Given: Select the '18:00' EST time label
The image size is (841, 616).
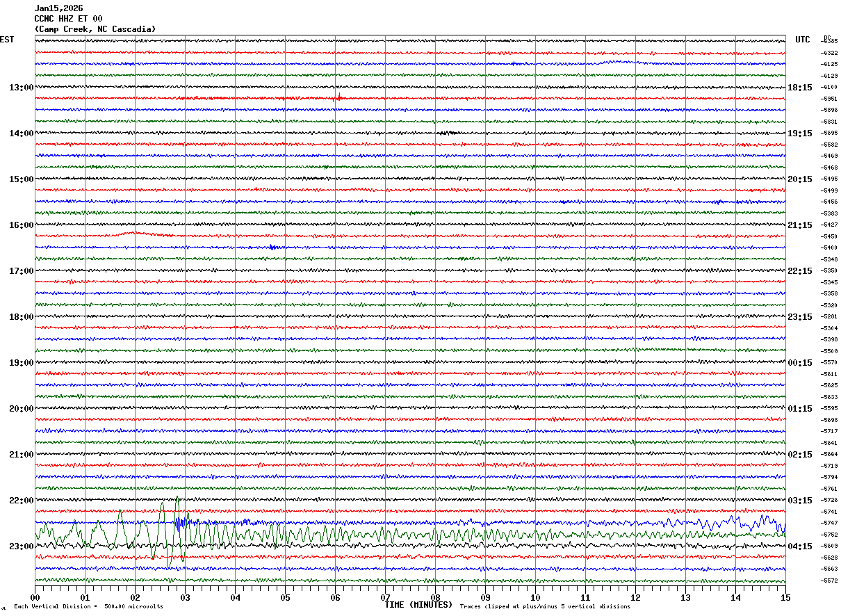Looking at the screenshot, I should [x=21, y=317].
